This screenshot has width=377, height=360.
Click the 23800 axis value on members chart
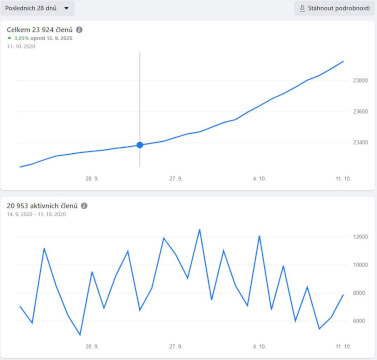pos(360,81)
